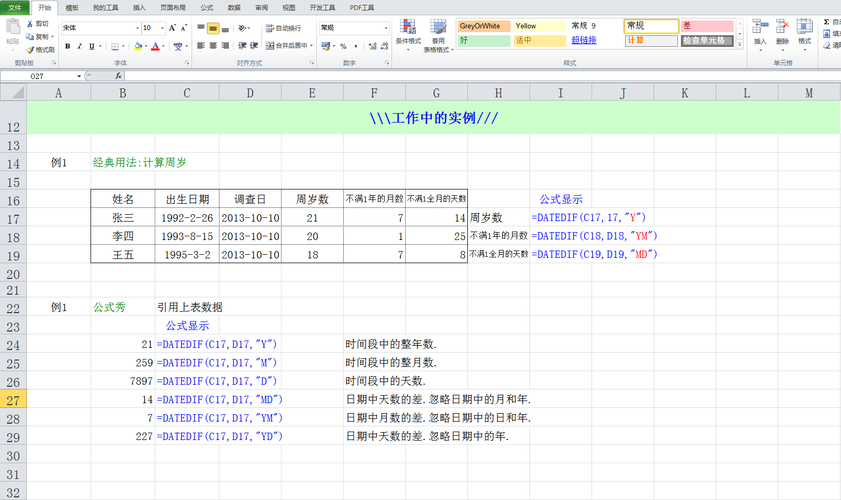Click the increase decimal icon
Image resolution: width=841 pixels, height=500 pixels.
click(x=372, y=46)
